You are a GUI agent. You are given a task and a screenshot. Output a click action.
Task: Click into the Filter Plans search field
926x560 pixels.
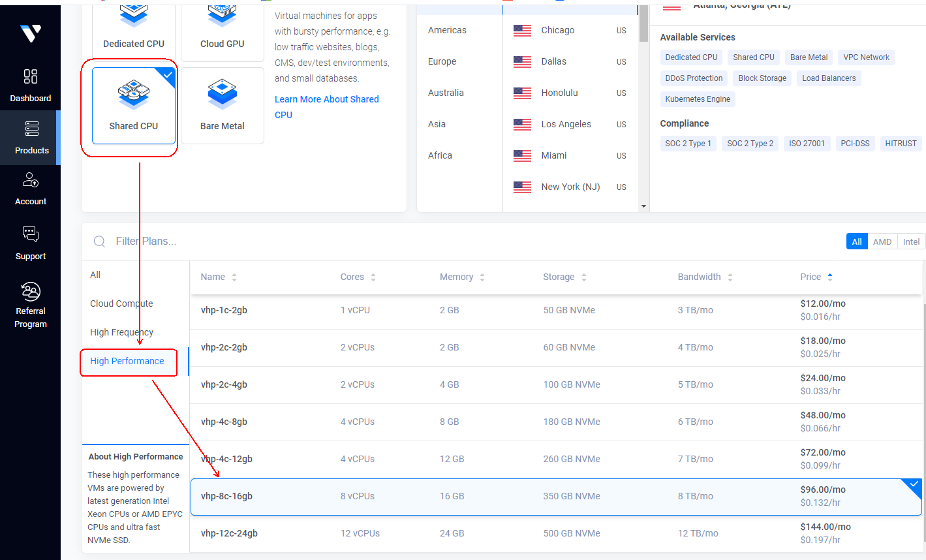pos(457,241)
